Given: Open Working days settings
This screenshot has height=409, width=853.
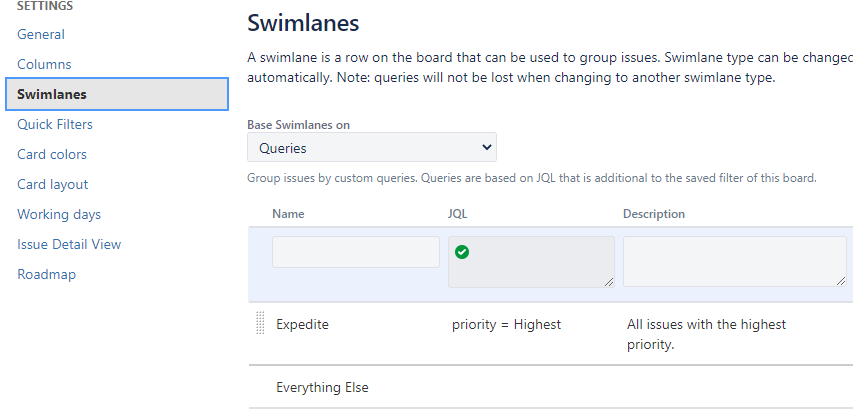Looking at the screenshot, I should [x=59, y=214].
